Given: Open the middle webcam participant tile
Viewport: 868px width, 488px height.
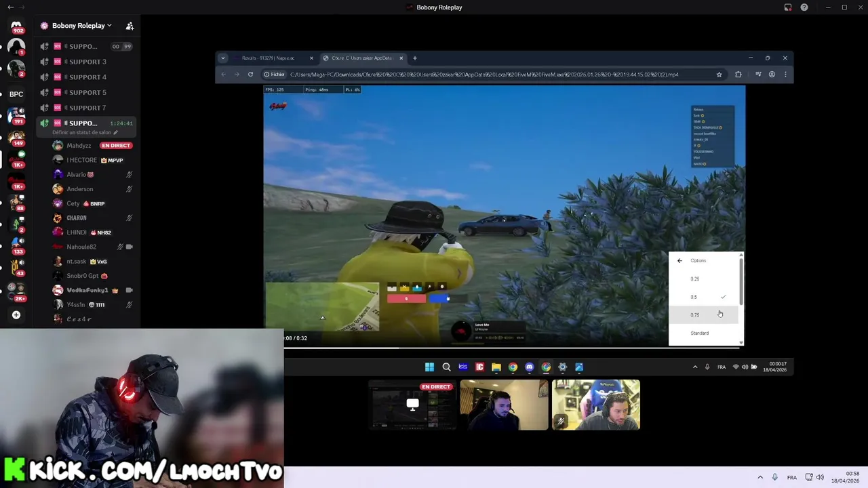Looking at the screenshot, I should (x=504, y=405).
